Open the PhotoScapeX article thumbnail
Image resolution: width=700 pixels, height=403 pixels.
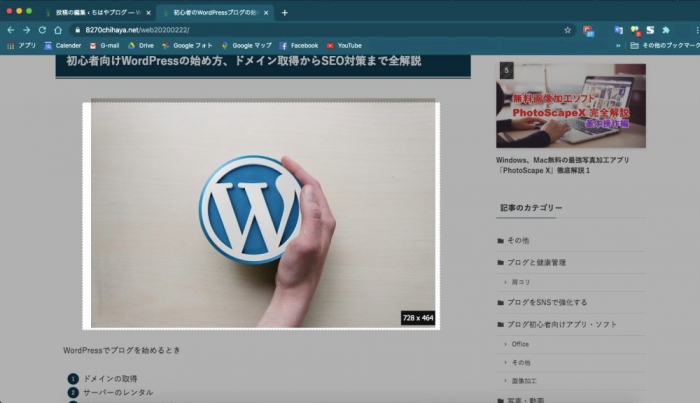tap(571, 106)
